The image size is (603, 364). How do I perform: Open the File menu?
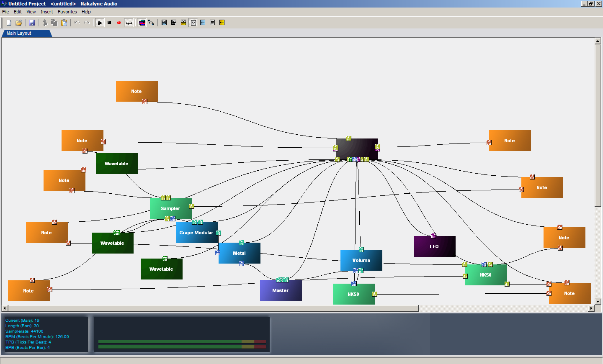[5, 12]
